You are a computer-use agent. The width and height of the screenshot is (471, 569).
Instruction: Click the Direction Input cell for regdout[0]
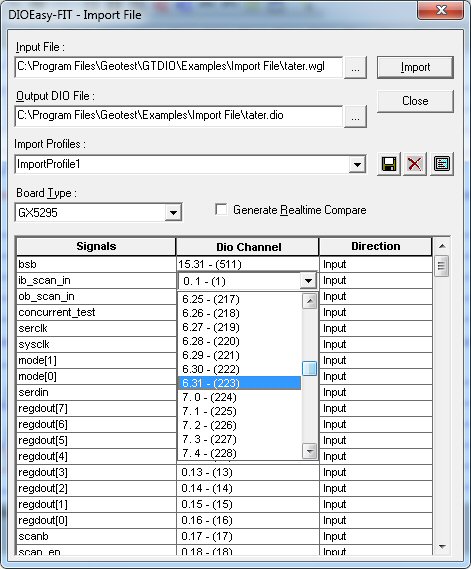point(376,520)
